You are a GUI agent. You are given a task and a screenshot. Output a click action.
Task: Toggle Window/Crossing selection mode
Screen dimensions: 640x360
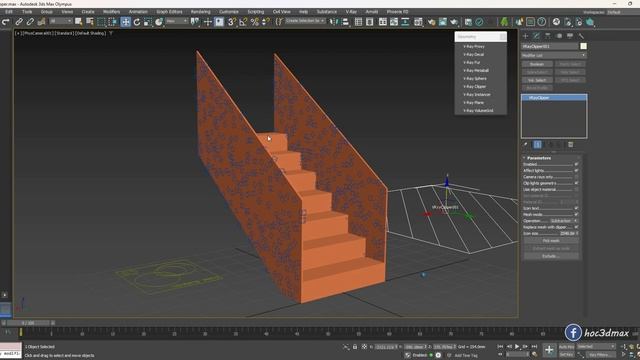coord(113,22)
